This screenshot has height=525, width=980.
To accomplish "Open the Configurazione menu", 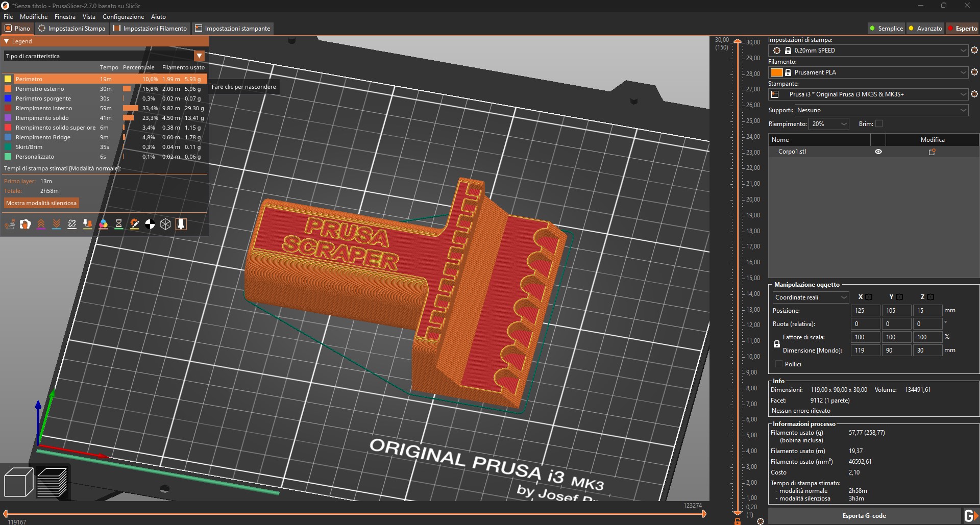I will [123, 16].
